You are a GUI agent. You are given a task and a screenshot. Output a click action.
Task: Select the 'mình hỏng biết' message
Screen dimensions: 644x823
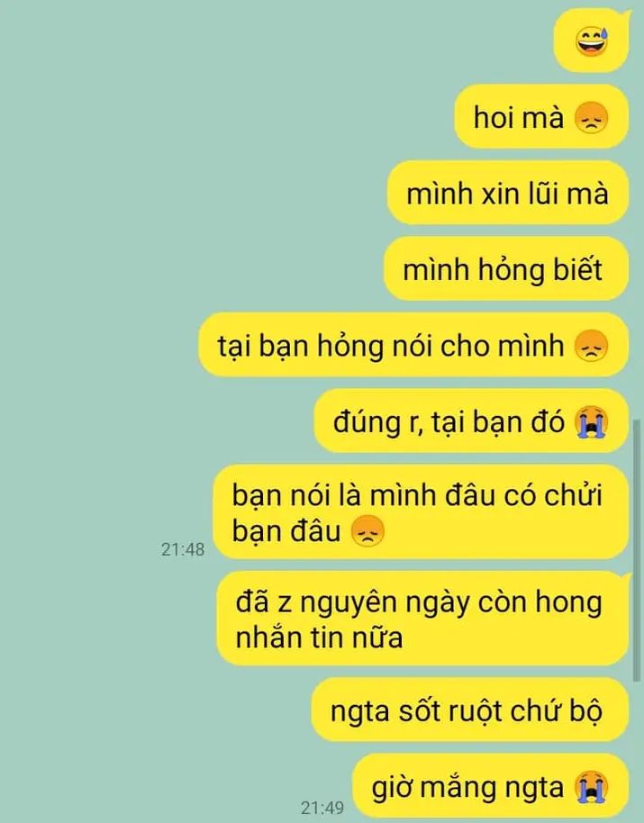(x=506, y=268)
